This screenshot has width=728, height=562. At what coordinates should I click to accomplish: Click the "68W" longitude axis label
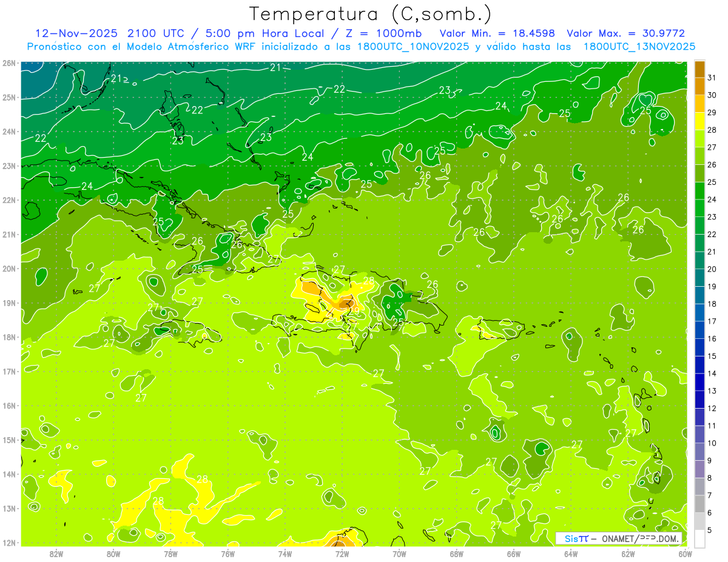click(456, 554)
